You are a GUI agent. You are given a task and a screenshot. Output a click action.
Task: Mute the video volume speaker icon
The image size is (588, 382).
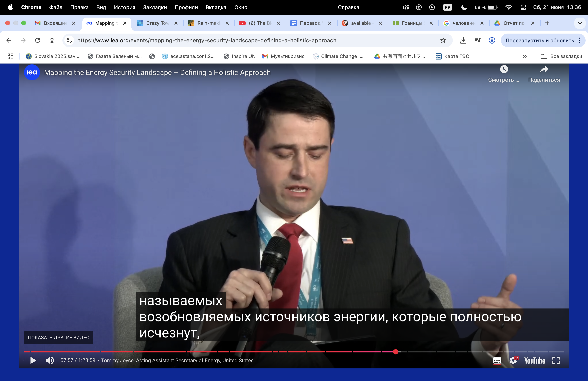(x=50, y=361)
